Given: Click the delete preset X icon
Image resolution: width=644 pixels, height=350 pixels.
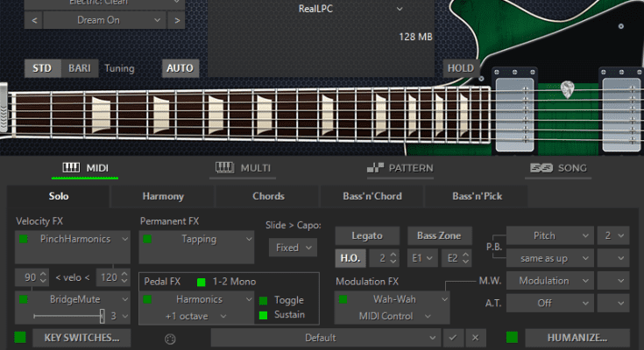Looking at the screenshot, I should (474, 338).
